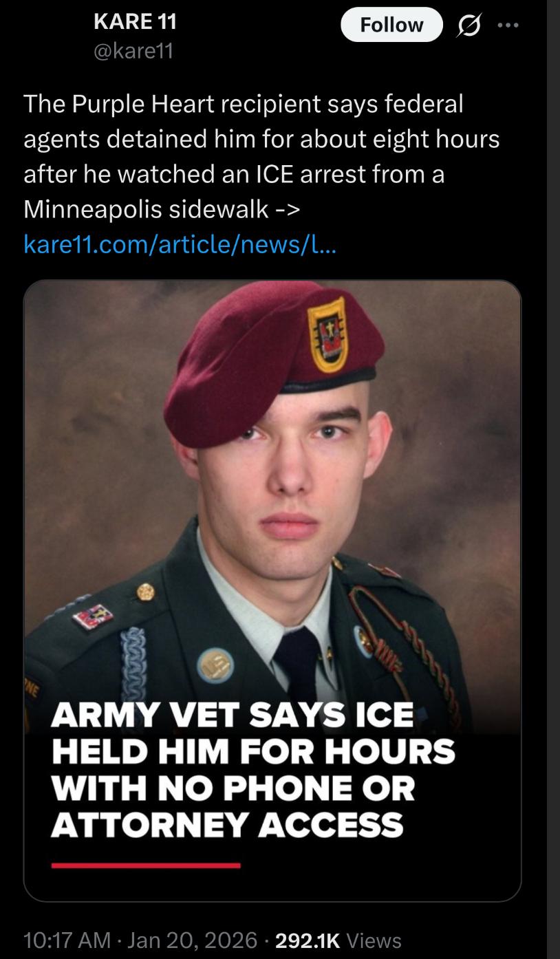Click the red underline beneath the headline
This screenshot has width=560, height=959.
146,865
